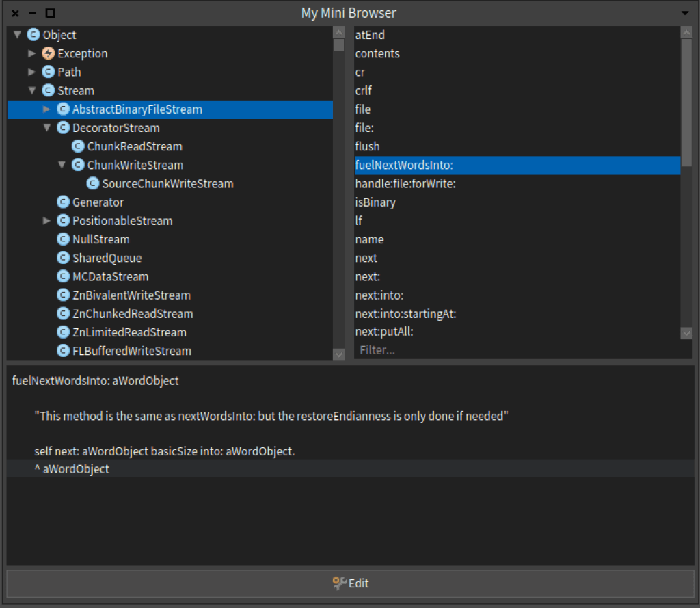700x608 pixels.
Task: Collapse the ChunkWriteStream node
Action: point(62,165)
